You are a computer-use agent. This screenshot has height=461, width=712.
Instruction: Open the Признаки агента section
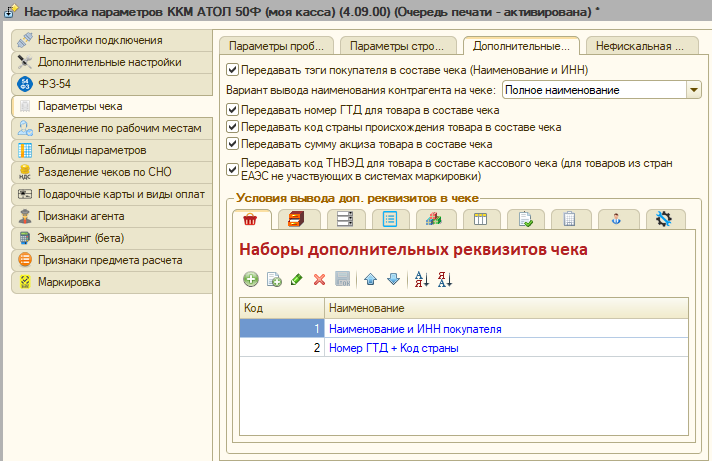(x=112, y=216)
